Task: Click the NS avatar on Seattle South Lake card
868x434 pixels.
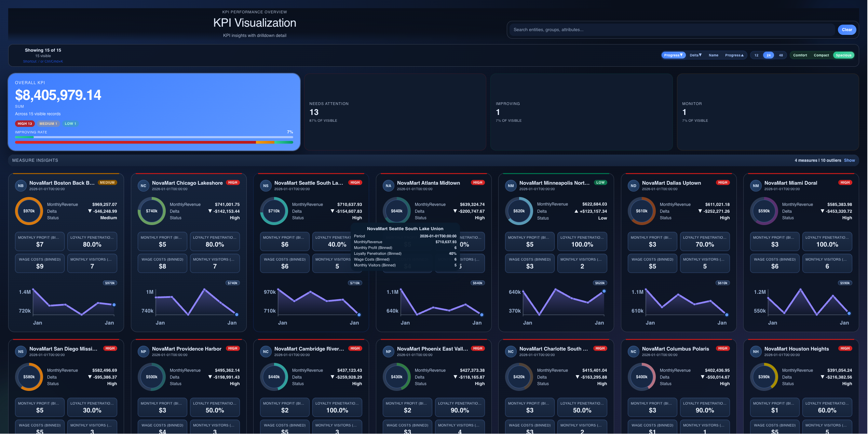Action: [x=266, y=186]
